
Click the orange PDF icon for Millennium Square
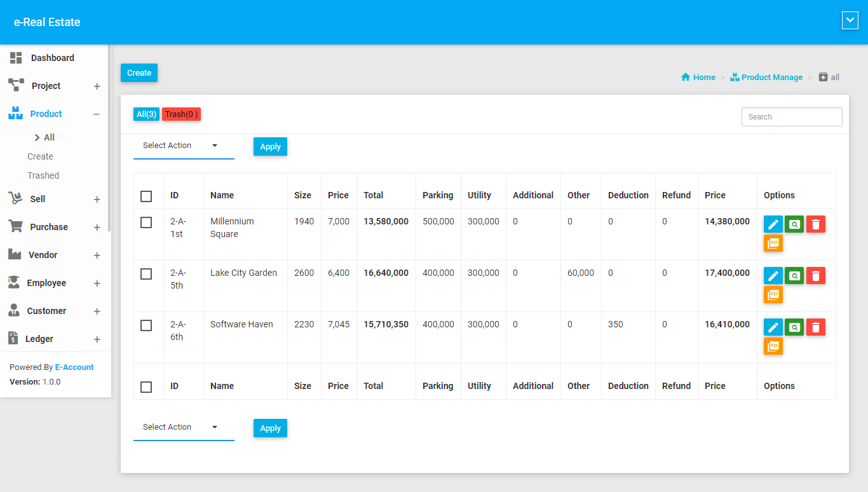click(x=773, y=243)
